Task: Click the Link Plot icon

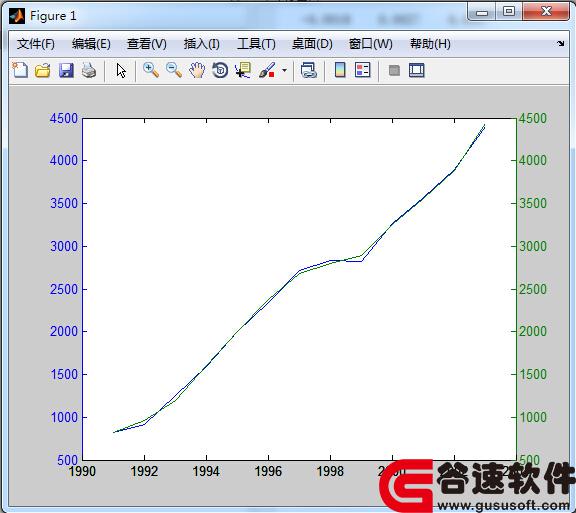Action: tap(309, 70)
